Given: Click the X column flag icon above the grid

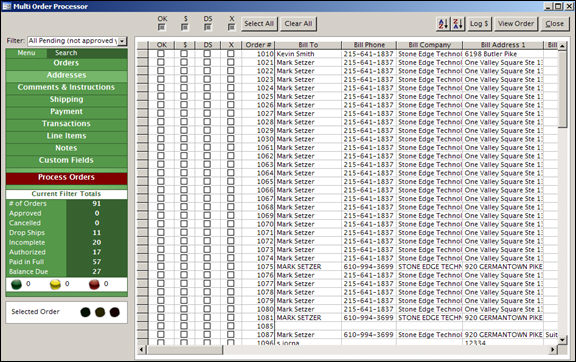Looking at the screenshot, I should point(231,27).
